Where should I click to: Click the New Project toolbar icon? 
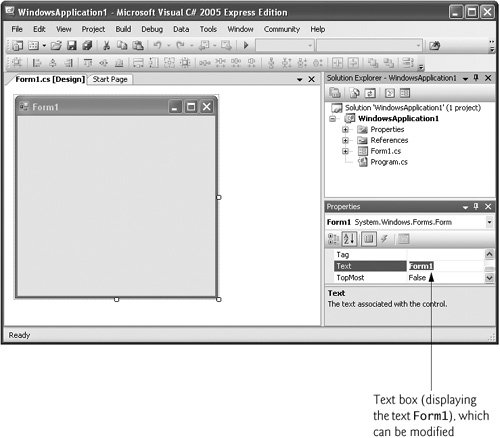coord(17,45)
